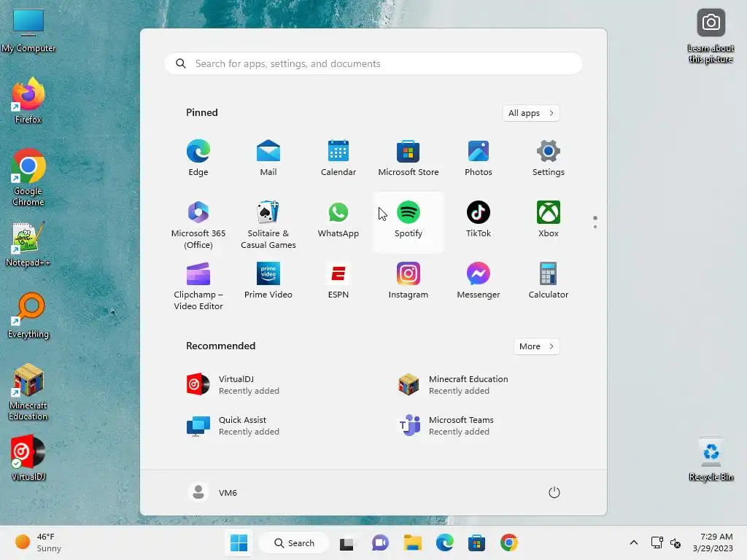The width and height of the screenshot is (747, 560).
Task: Select the Google Chrome desktop shortcut
Action: tap(28, 178)
